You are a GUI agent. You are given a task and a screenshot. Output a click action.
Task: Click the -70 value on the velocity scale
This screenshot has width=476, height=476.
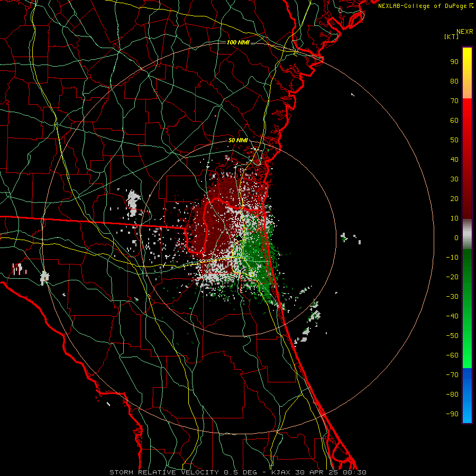tap(452, 375)
